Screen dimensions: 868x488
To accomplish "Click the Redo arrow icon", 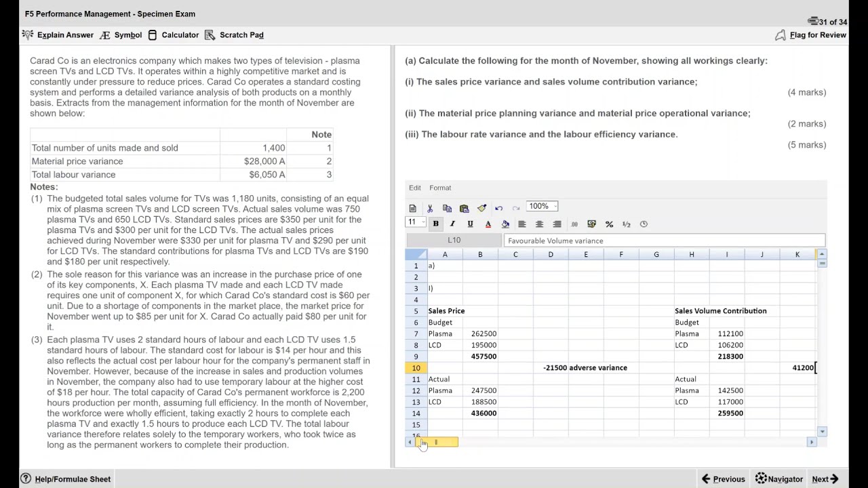I will tap(516, 208).
